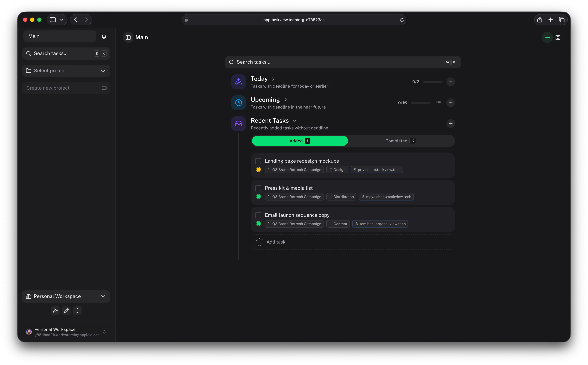
Task: Check off Email launch sequence copy
Action: 258,215
